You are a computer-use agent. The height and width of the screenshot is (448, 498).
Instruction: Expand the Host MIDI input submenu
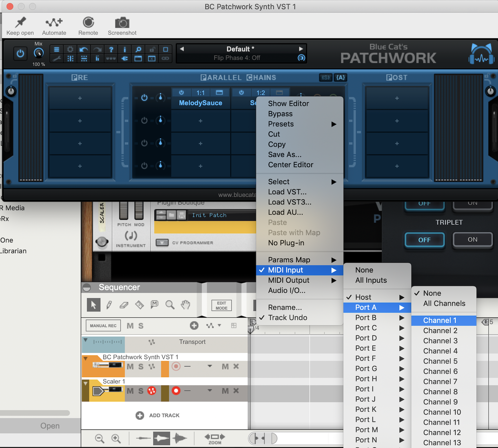(377, 297)
